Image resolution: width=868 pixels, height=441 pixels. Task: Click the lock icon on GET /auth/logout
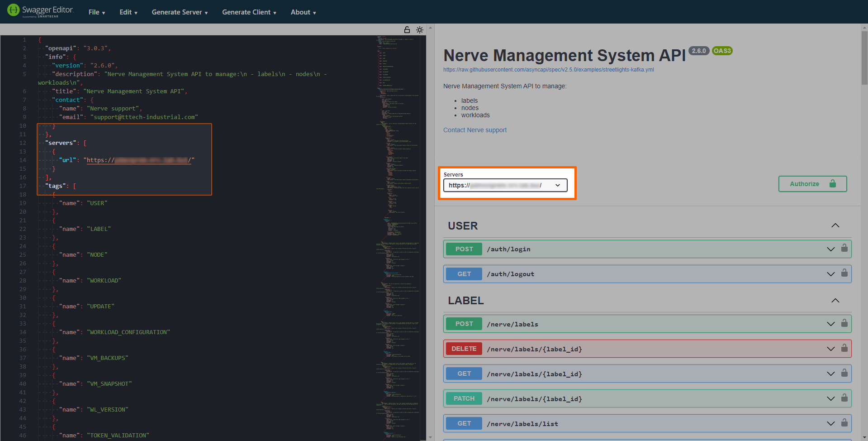point(844,273)
